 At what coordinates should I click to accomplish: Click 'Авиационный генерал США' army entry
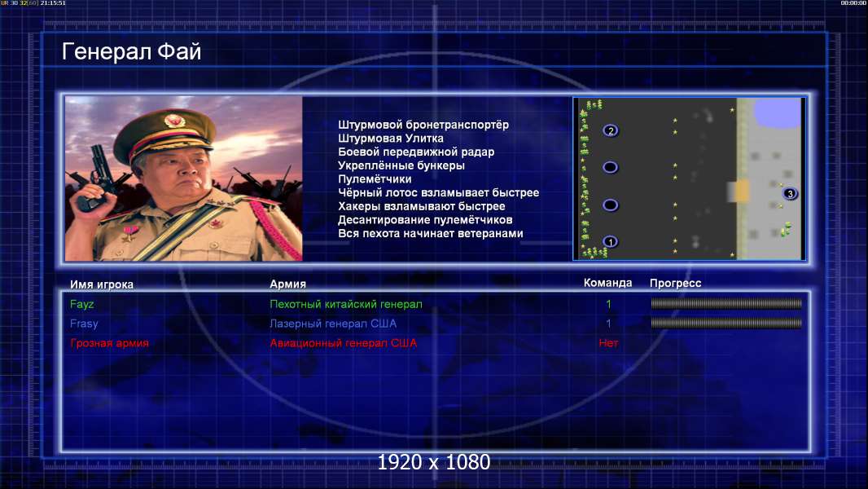[344, 343]
